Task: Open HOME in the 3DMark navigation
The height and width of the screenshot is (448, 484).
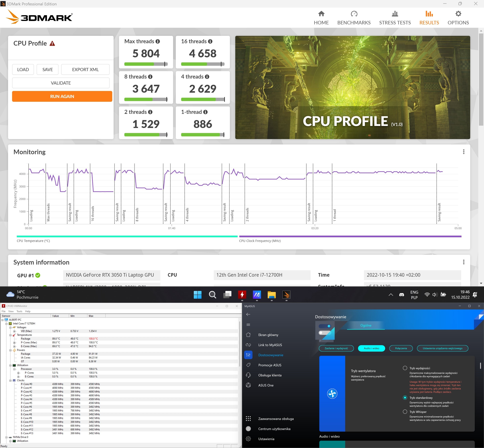Action: click(321, 18)
